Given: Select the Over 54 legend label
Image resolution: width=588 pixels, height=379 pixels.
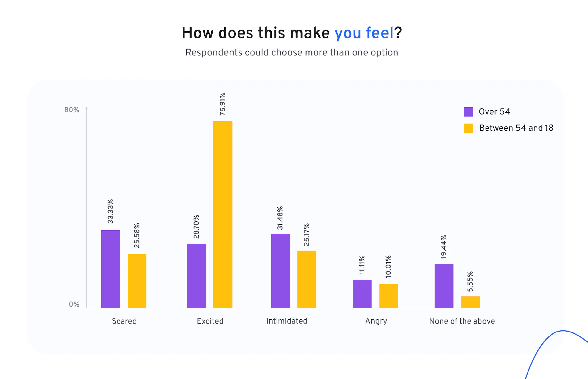Looking at the screenshot, I should tap(494, 112).
